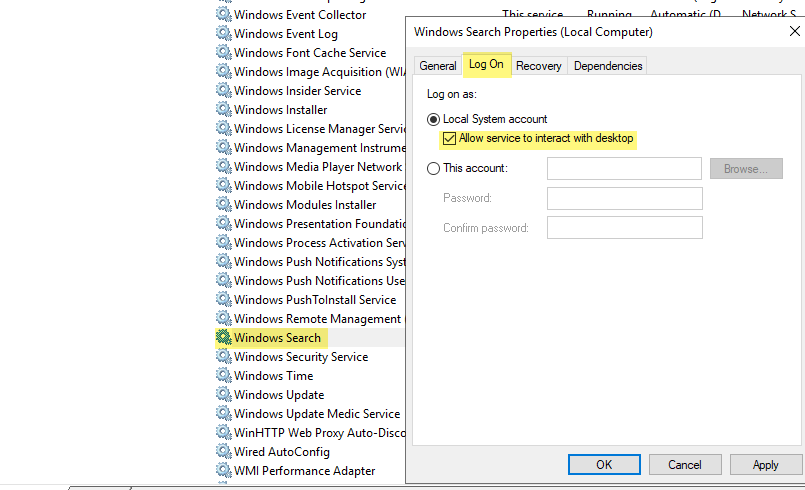805x490 pixels.
Task: Click the Apply button
Action: [765, 465]
